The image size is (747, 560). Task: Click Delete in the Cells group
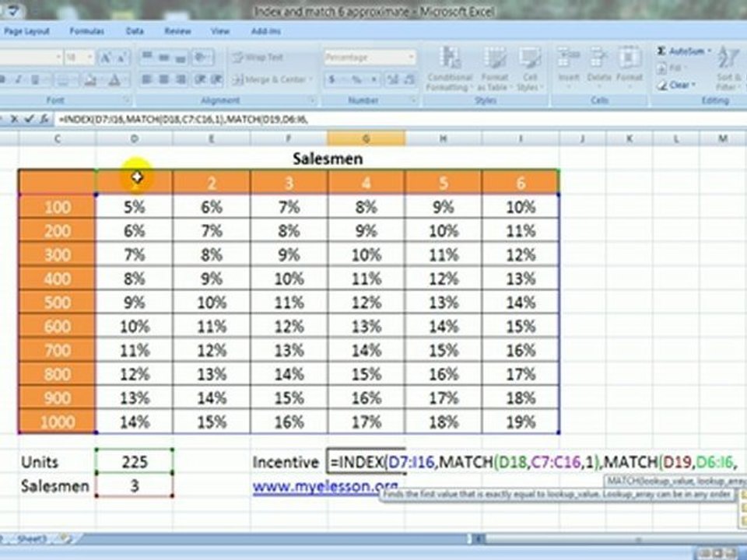pos(599,68)
